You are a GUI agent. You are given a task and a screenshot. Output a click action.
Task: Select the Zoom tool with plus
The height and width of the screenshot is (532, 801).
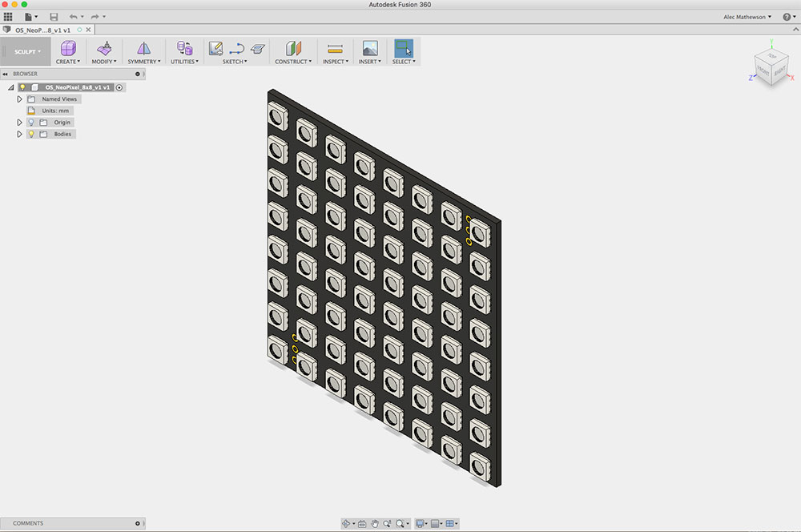(387, 523)
